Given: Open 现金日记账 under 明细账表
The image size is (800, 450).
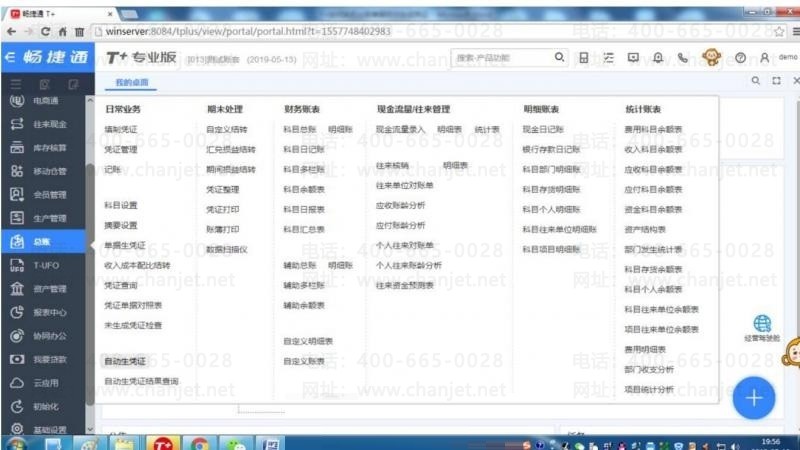Looking at the screenshot, I should click(x=543, y=130).
